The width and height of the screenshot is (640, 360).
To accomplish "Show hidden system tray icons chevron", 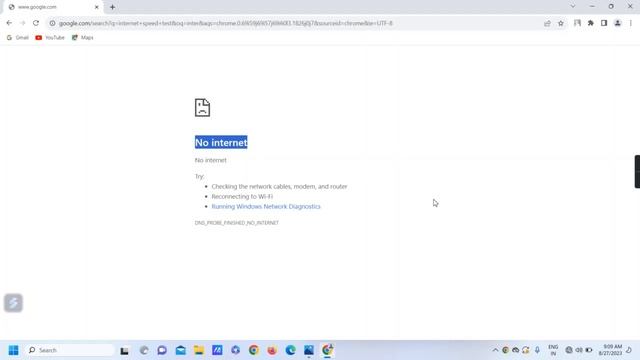I will coord(495,350).
